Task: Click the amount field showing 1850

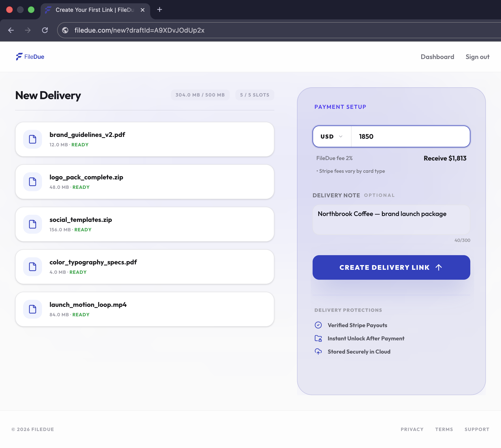Action: (410, 136)
